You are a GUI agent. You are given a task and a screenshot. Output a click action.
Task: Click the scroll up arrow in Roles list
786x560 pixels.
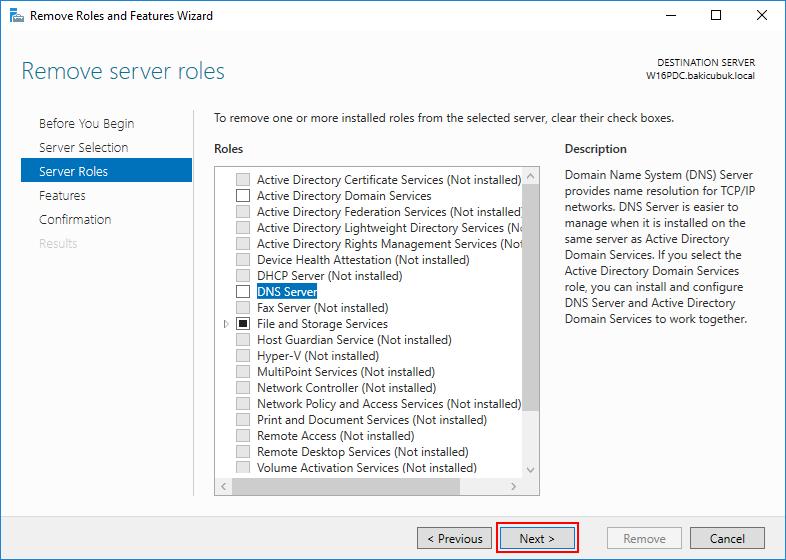[531, 176]
